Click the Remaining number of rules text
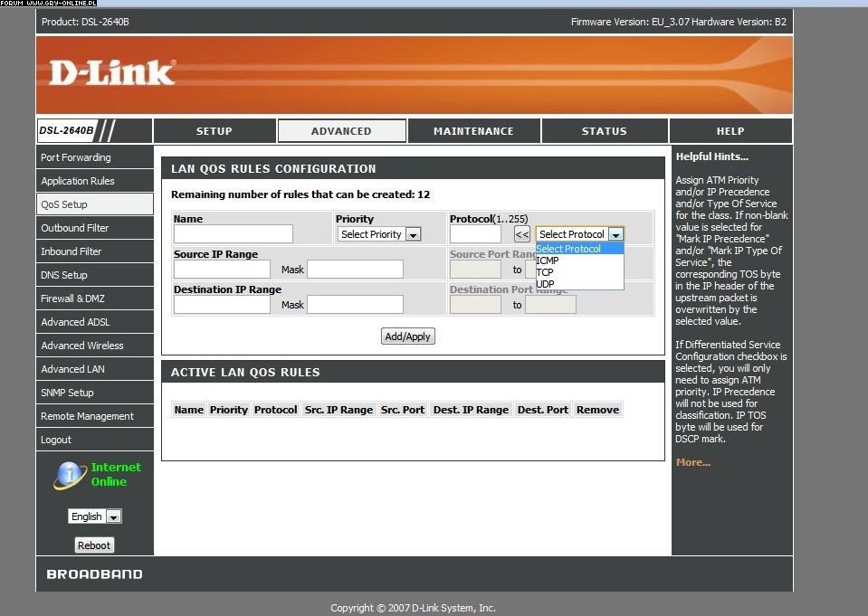Viewport: 868px width, 616px height. 300,194
